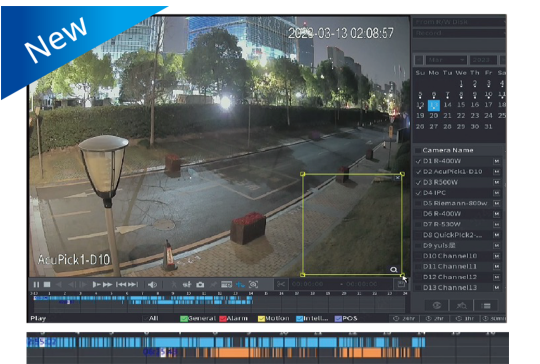The height and width of the screenshot is (364, 540).
Task: Pause playback with the pause icon
Action: point(36,284)
